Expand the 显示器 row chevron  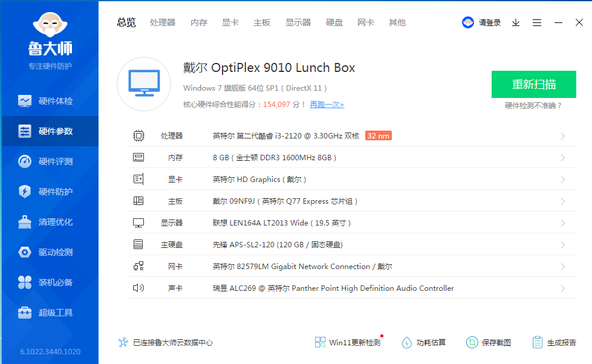[562, 223]
